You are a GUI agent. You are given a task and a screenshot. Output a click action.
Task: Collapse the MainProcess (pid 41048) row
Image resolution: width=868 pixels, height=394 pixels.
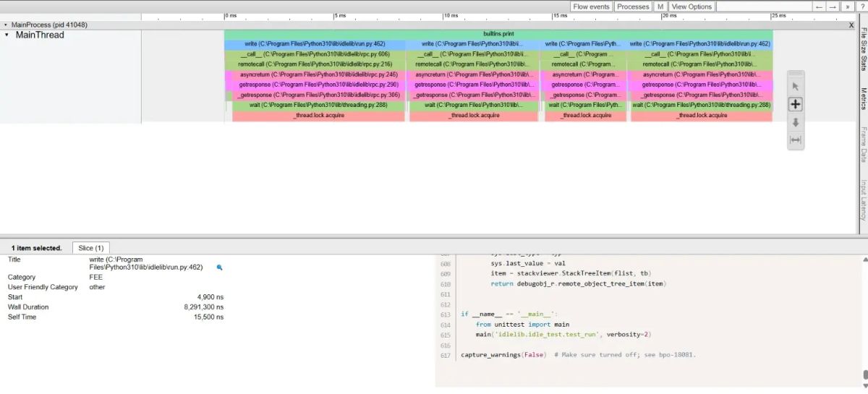pos(6,25)
